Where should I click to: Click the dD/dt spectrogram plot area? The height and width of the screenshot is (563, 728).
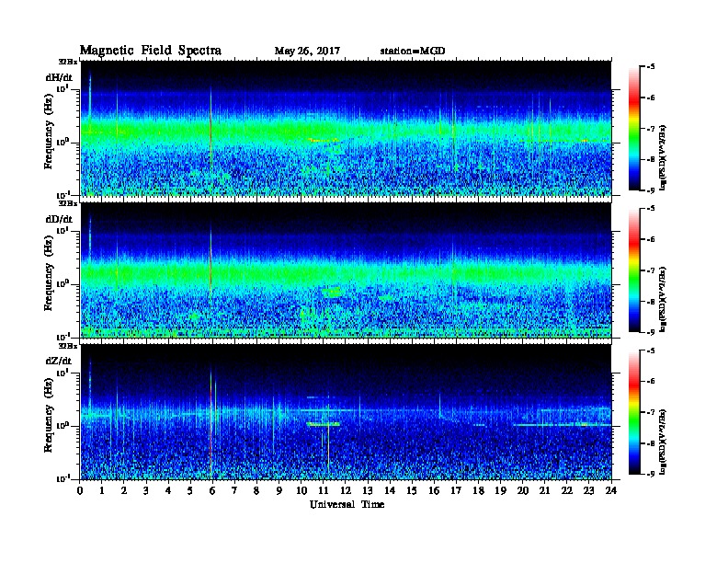pos(346,270)
